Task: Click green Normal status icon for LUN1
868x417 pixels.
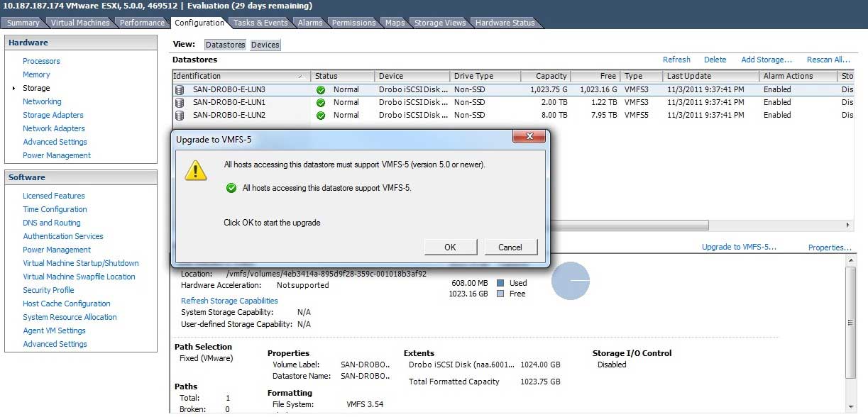Action: (321, 103)
